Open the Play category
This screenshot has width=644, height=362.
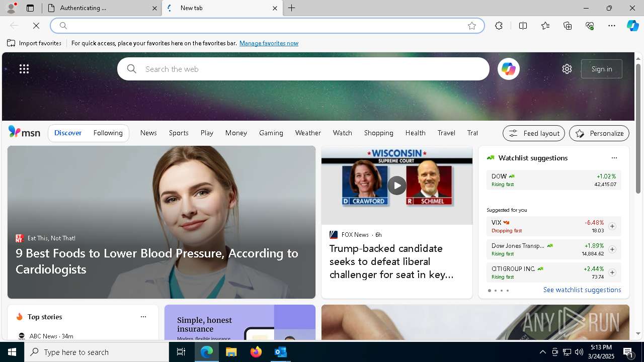pos(207,133)
